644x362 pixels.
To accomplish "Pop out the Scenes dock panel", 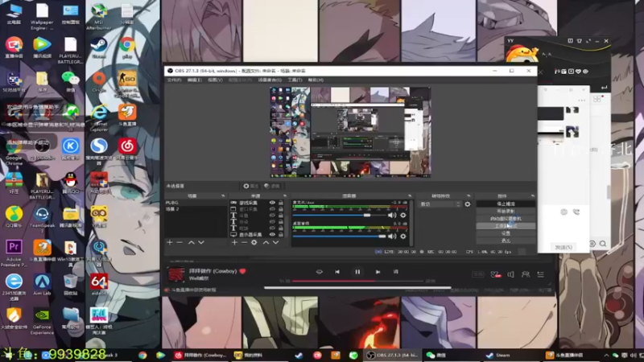I will 223,195.
